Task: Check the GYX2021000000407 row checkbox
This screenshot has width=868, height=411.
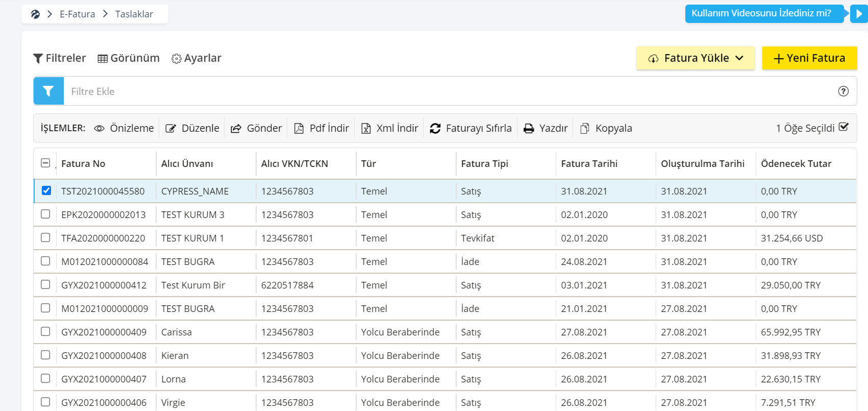Action: 45,378
